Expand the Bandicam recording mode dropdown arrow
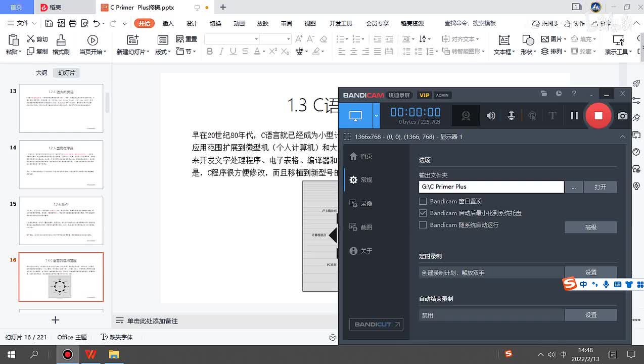 tap(376, 116)
